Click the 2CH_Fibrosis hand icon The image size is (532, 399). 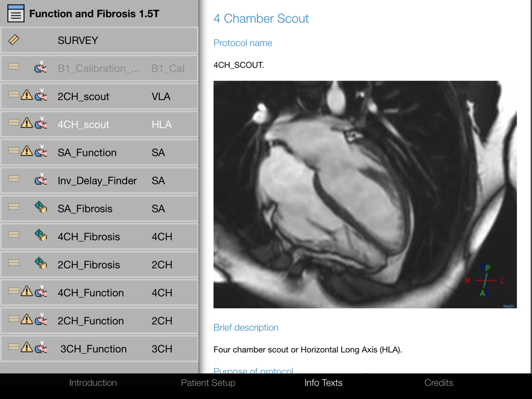[41, 264]
